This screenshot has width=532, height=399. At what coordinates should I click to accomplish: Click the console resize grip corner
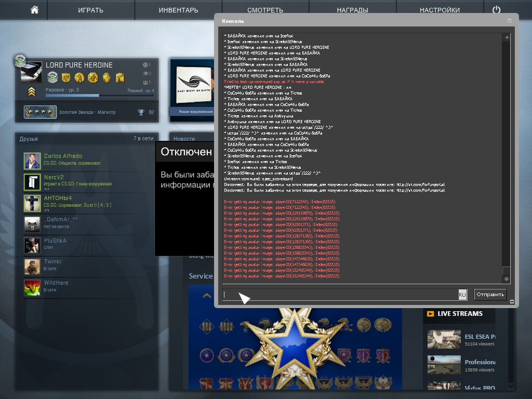pos(512,301)
